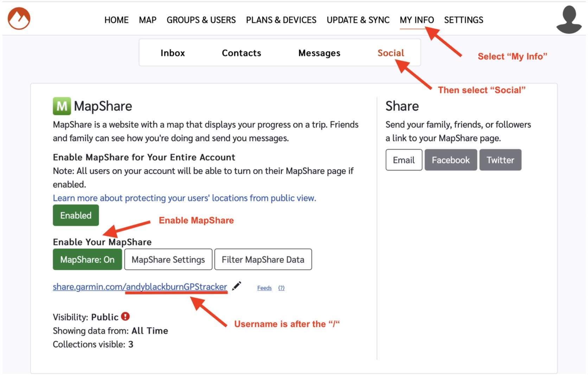Share MapShare link on Facebook
The width and height of the screenshot is (588, 376).
click(x=451, y=160)
